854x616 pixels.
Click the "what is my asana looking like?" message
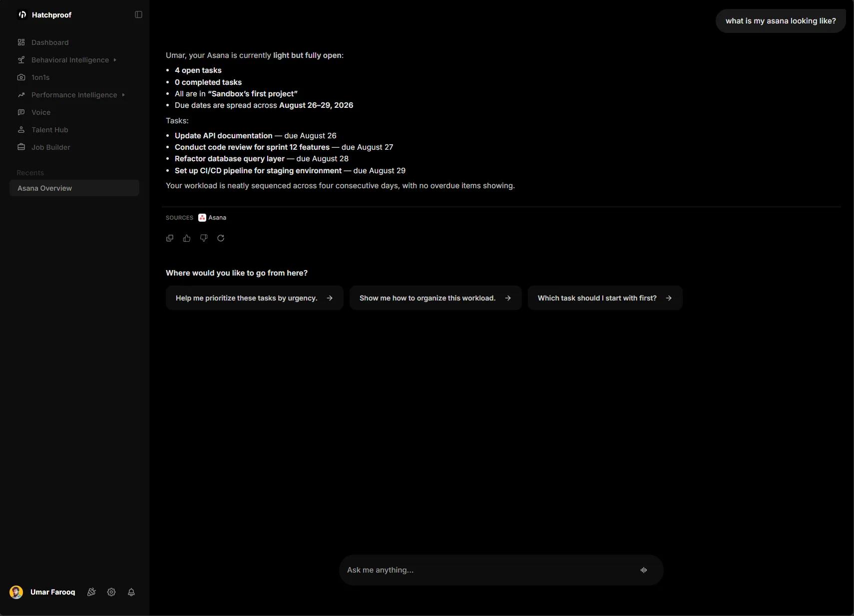point(781,21)
